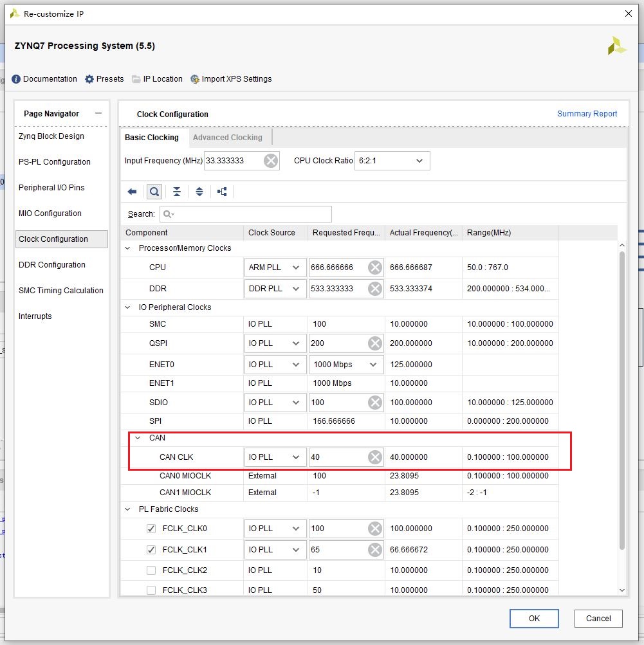Image resolution: width=644 pixels, height=645 pixels.
Task: Click the Range(MHz) column header
Action: tap(510, 233)
